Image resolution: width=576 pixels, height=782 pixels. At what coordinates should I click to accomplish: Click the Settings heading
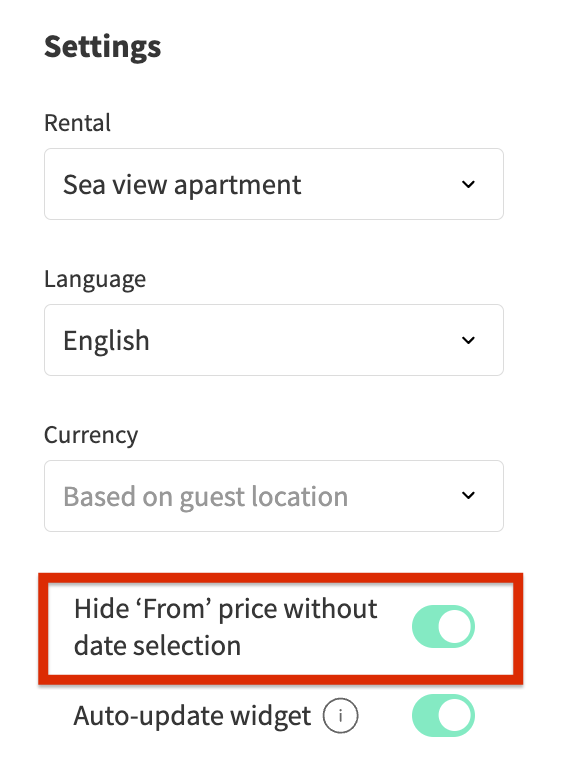pos(103,47)
